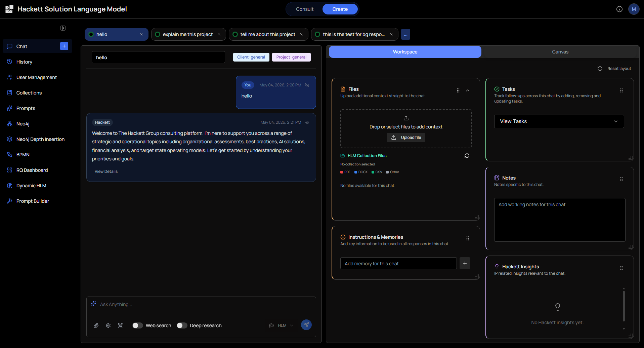Open the Project: general selector
This screenshot has height=348, width=644.
click(x=291, y=57)
